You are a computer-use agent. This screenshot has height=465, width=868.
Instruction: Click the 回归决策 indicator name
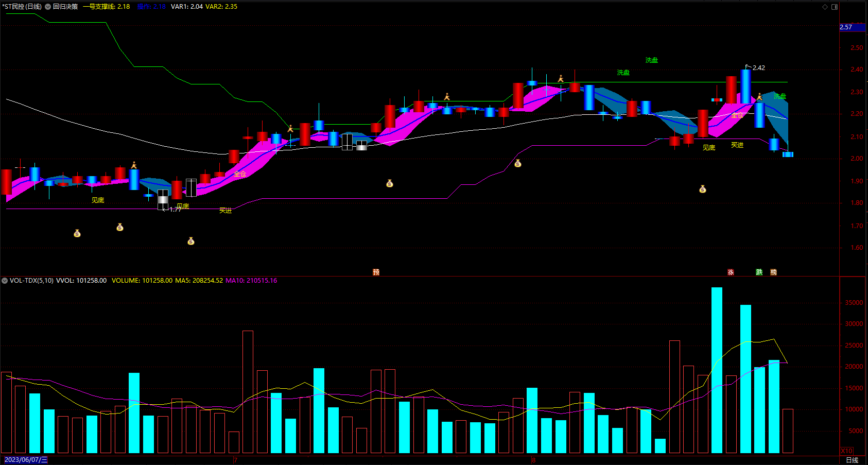click(65, 7)
